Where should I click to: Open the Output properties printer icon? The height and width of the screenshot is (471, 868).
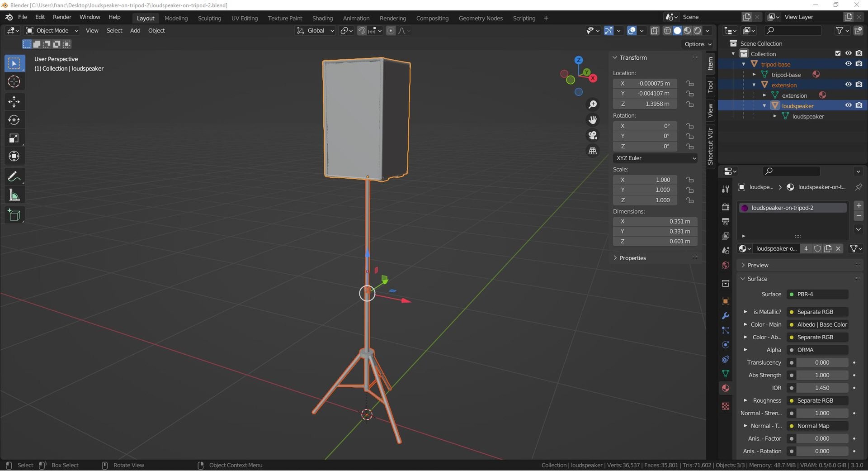point(726,221)
